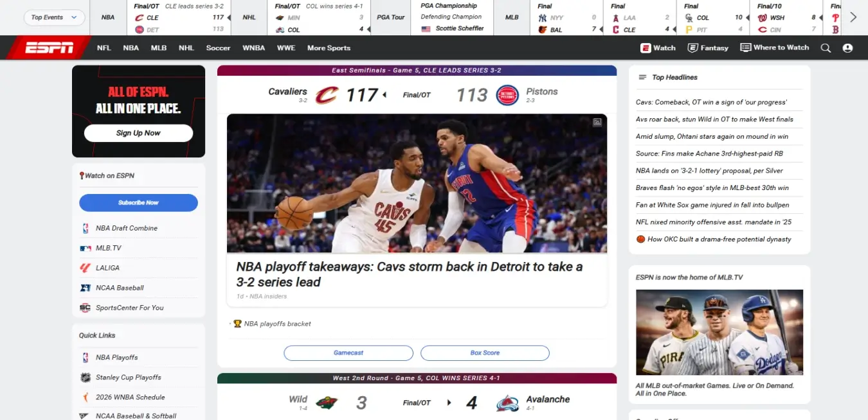Click the Avalanche team logo

[x=507, y=403]
